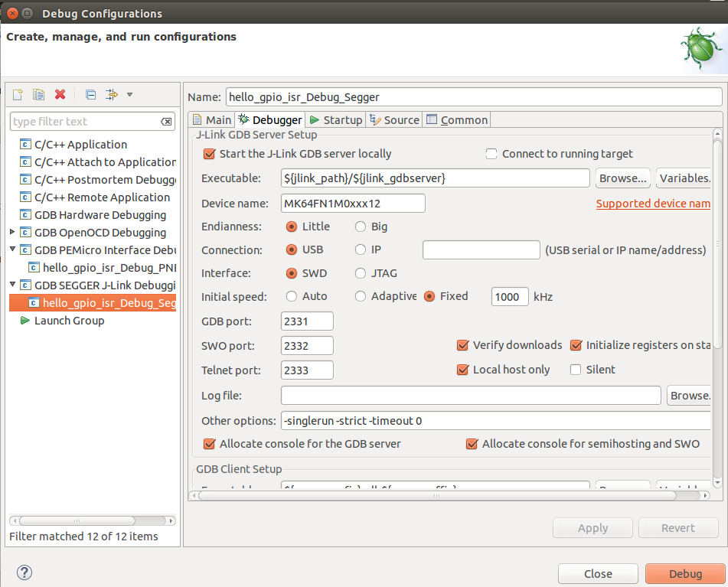The width and height of the screenshot is (728, 587).
Task: Select Little endianness radio button
Action: coord(292,227)
